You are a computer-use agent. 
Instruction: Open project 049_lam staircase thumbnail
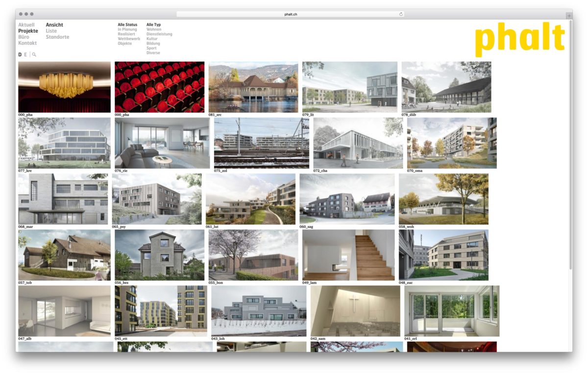click(x=348, y=255)
